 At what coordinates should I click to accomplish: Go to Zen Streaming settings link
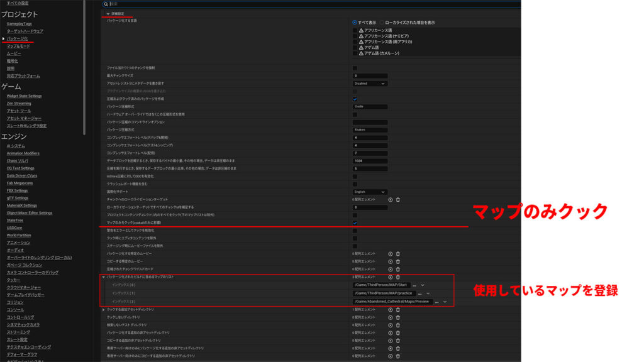pyautogui.click(x=19, y=103)
